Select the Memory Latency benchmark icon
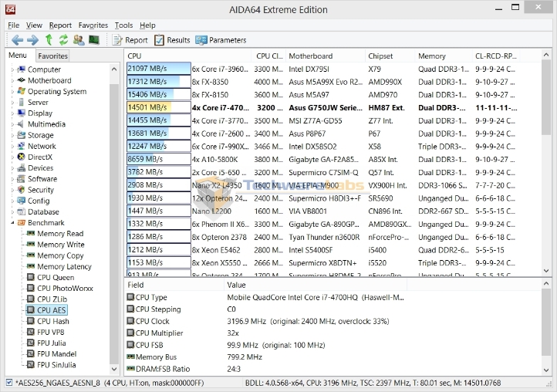The width and height of the screenshot is (557, 392). click(x=31, y=266)
